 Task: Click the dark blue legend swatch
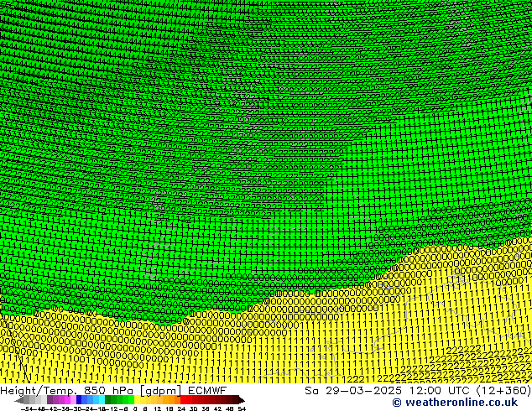79,399
